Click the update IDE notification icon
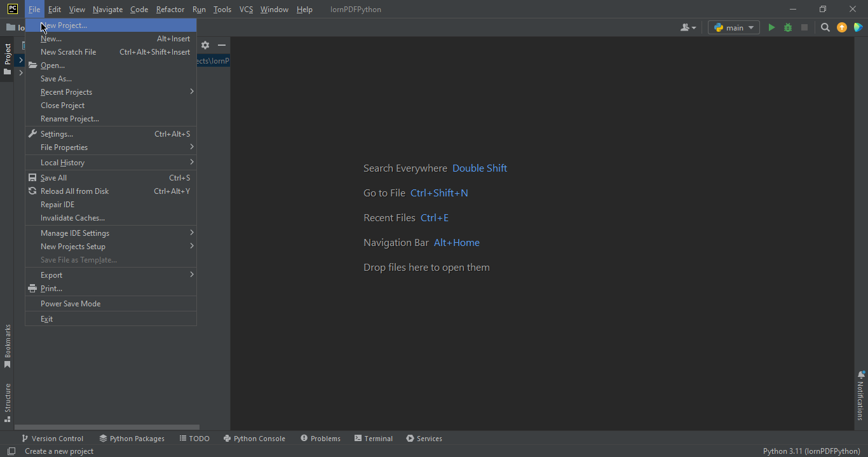868x457 pixels. click(842, 27)
